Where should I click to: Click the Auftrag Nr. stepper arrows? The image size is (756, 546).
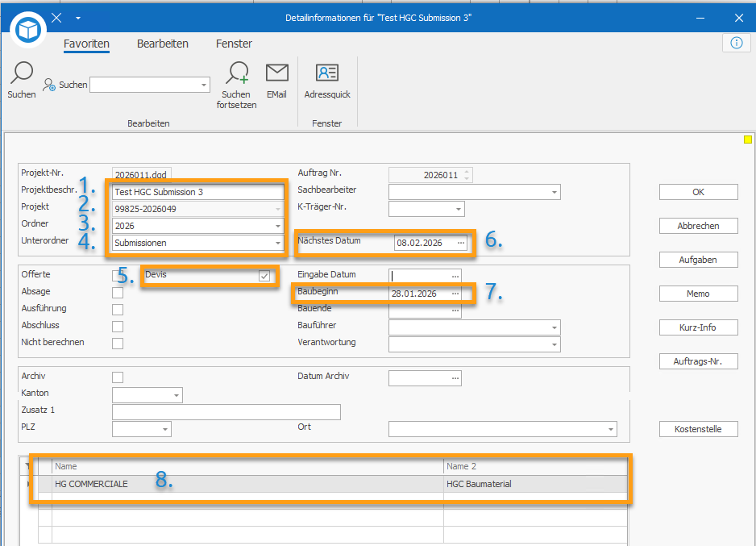(x=466, y=174)
